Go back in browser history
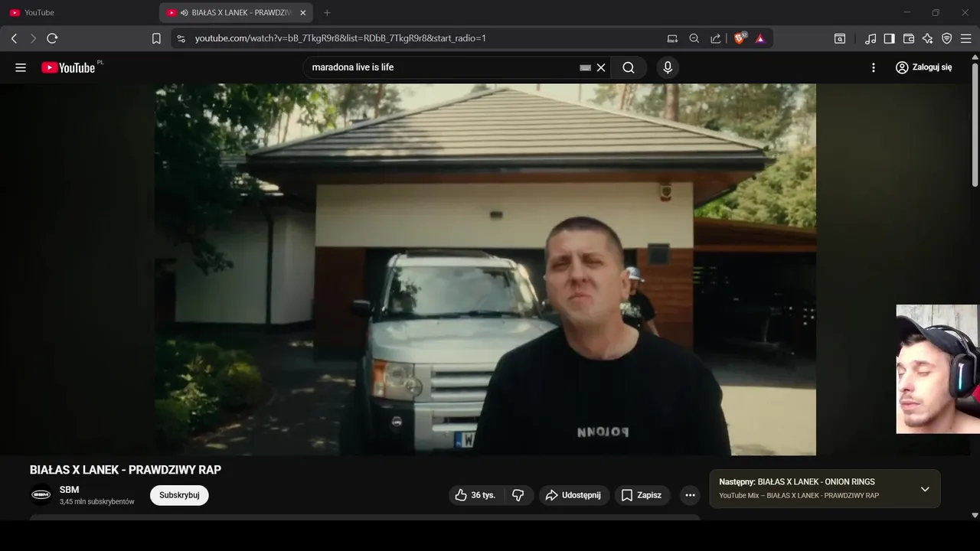980x551 pixels. [14, 38]
